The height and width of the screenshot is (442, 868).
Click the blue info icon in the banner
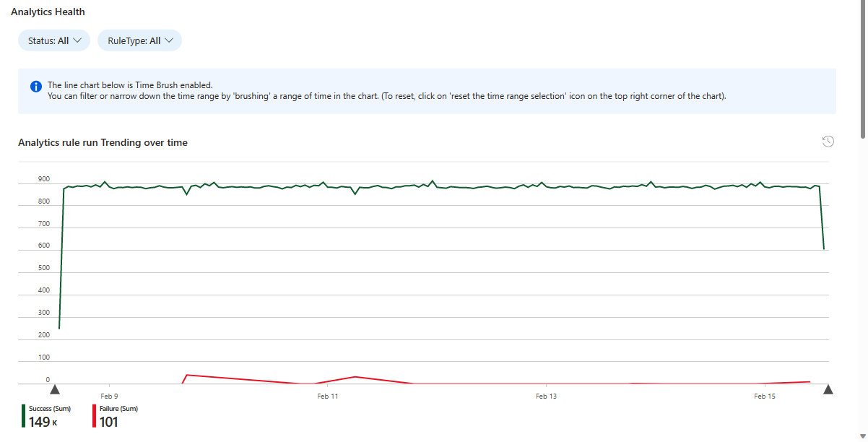point(35,87)
